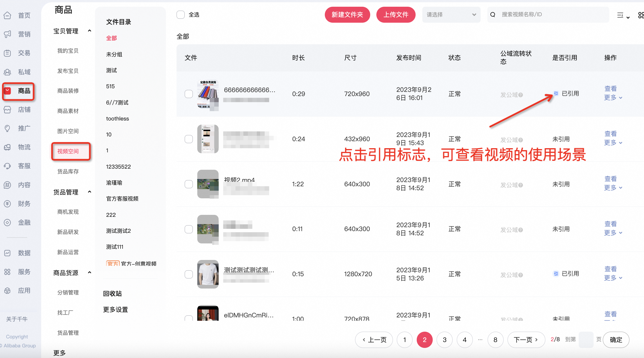Check the 666666666666 video row checkbox
The height and width of the screenshot is (358, 644).
tap(189, 94)
